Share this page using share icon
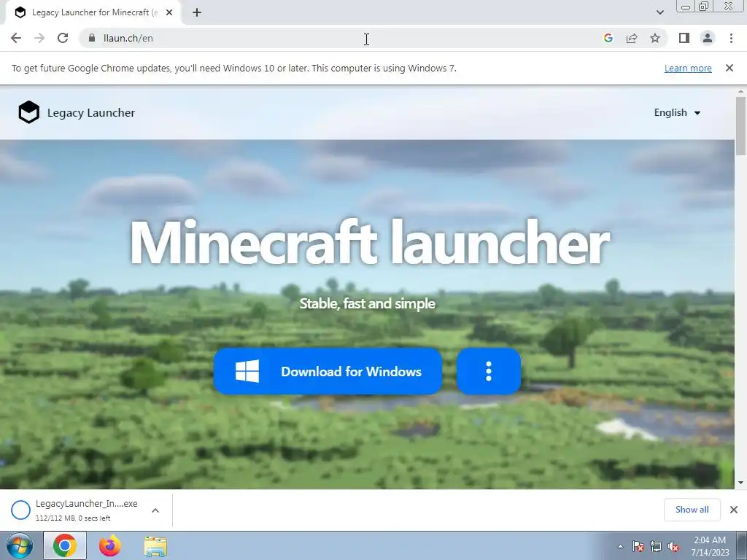 [632, 38]
